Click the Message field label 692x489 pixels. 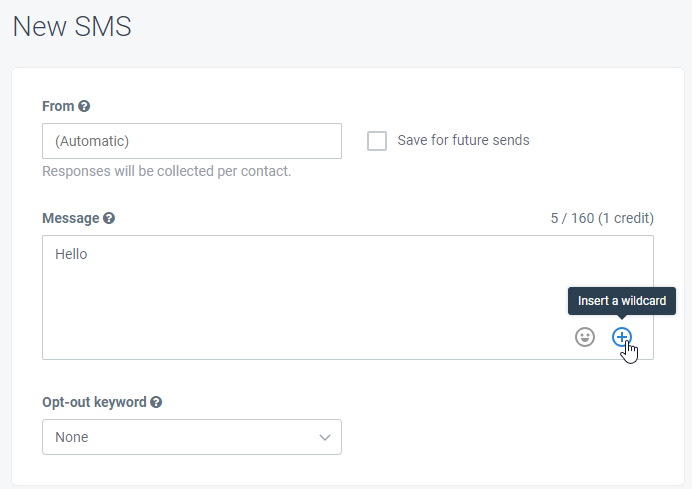(x=71, y=218)
